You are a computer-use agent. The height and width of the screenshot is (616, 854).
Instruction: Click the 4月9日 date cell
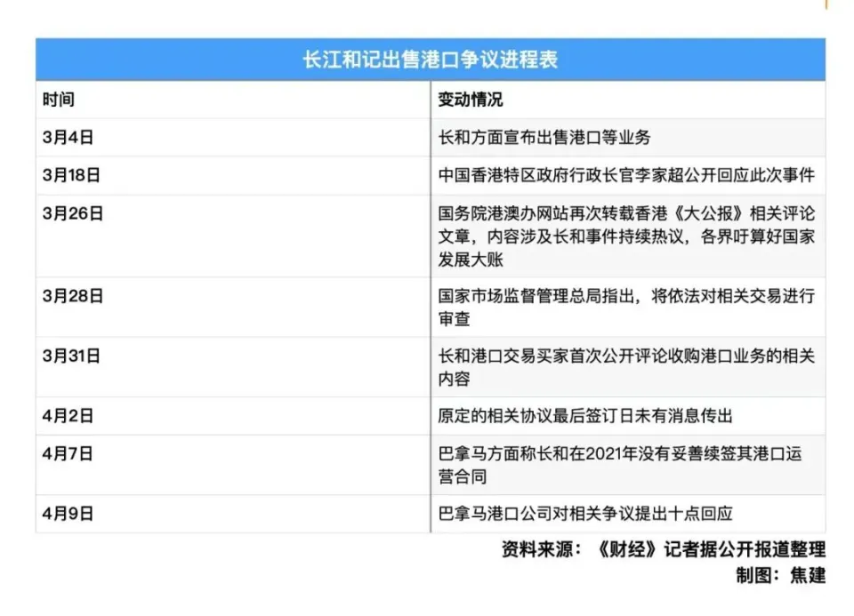tap(68, 514)
